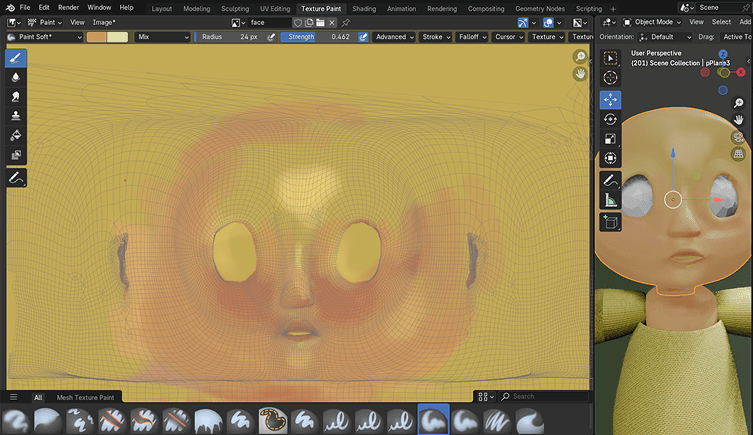Select the Soften tool in the toolbar
Image resolution: width=753 pixels, height=435 pixels.
click(17, 77)
